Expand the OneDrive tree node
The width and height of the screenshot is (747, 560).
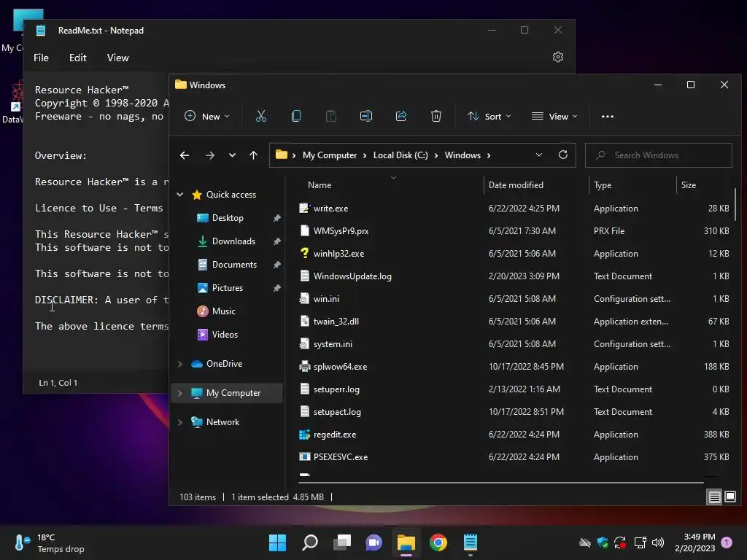180,364
